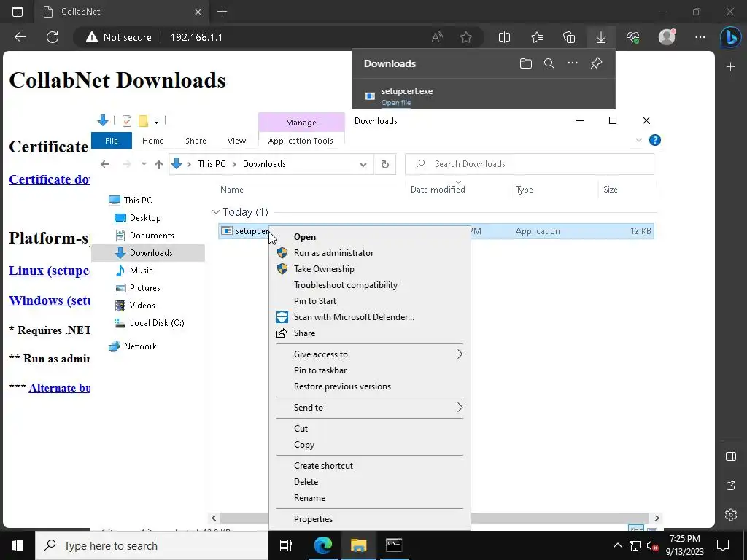Select Network in navigation pane
The height and width of the screenshot is (560, 747).
(x=139, y=346)
